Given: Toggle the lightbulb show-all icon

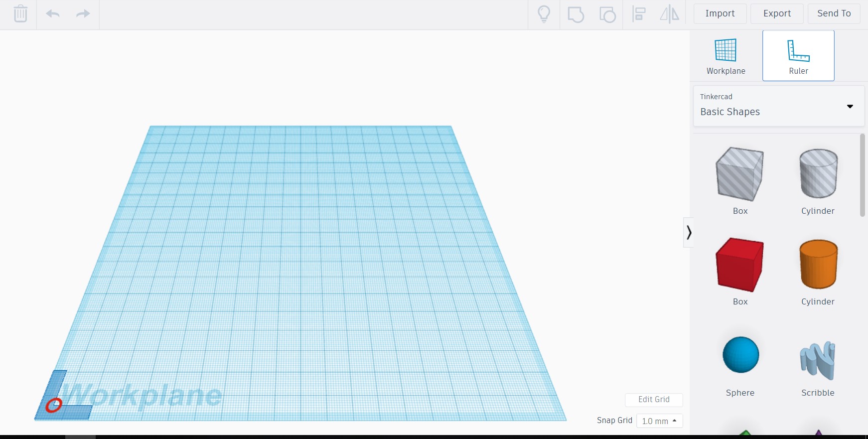Looking at the screenshot, I should pos(544,14).
